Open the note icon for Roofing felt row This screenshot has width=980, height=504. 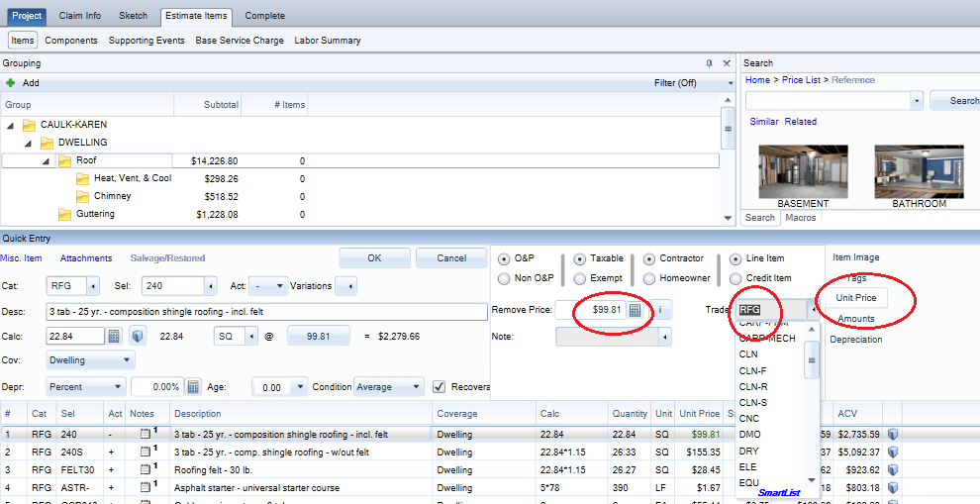pos(145,469)
